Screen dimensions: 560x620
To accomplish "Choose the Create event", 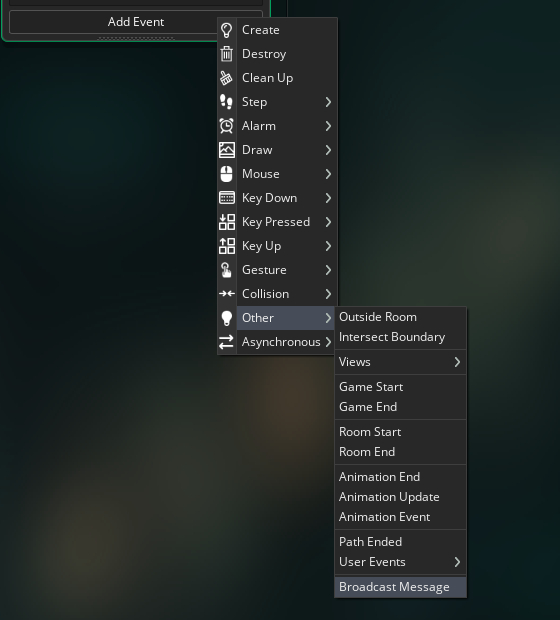I will tap(277, 30).
